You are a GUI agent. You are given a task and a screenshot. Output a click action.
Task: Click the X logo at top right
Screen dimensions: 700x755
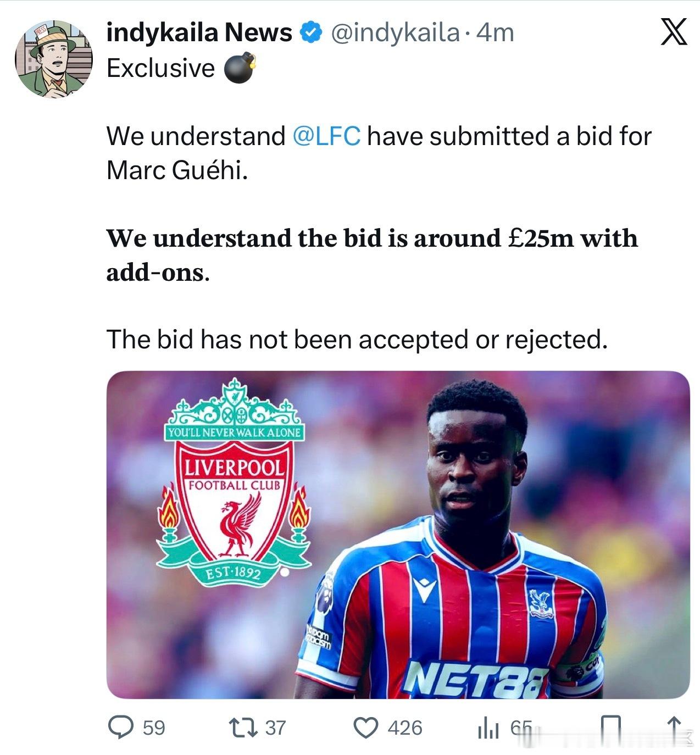pos(673,32)
